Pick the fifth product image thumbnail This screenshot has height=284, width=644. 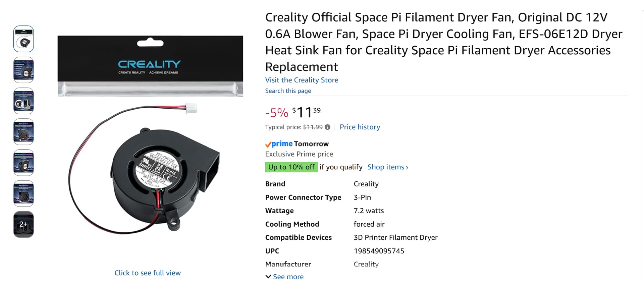23,163
